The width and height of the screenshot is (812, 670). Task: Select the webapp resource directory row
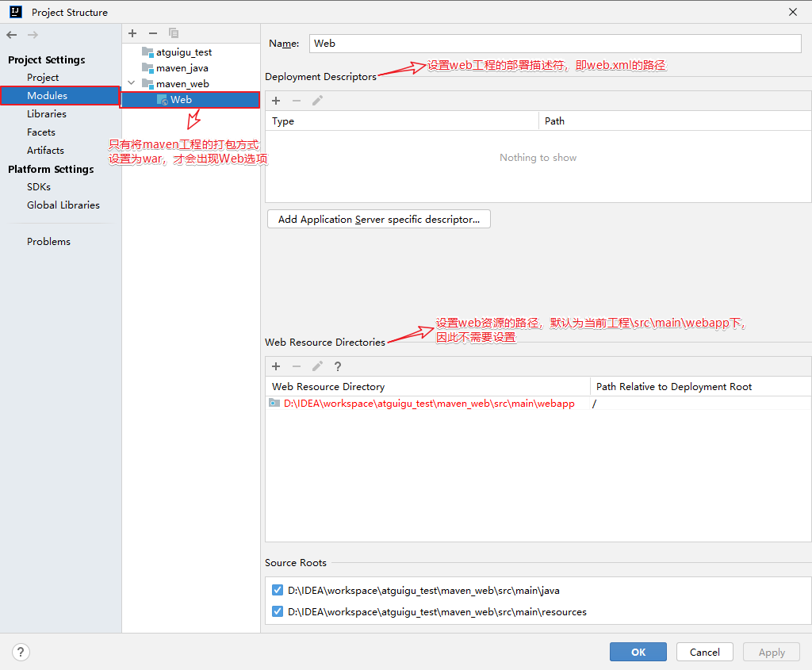point(428,404)
